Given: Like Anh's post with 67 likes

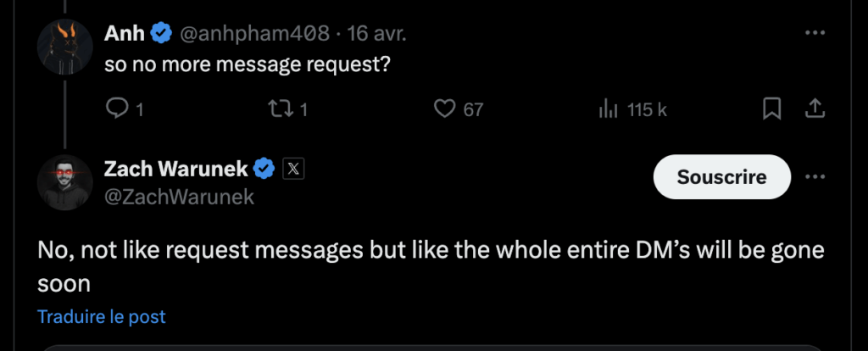Looking at the screenshot, I should [445, 109].
